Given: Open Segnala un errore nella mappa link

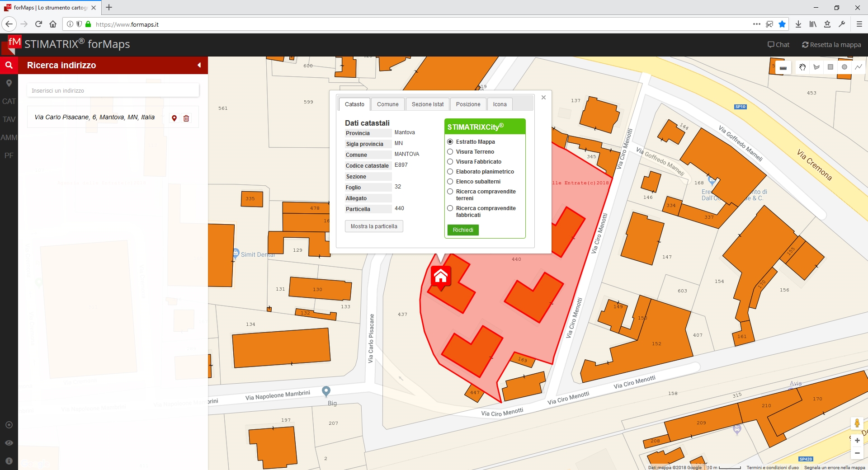Looking at the screenshot, I should coord(835,467).
